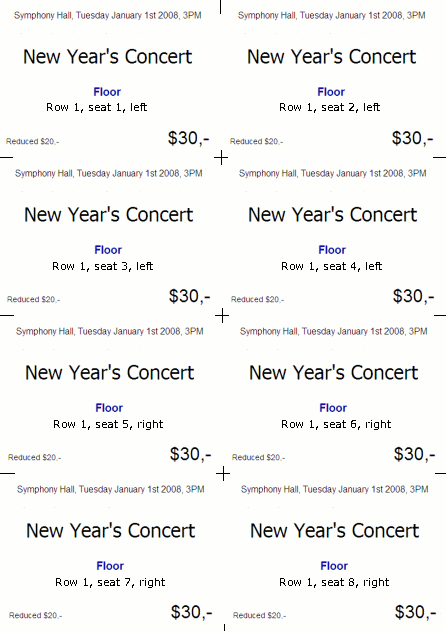This screenshot has width=446, height=631.
Task: Select the 'Row 1, seat 6, right' text
Action: coord(336,424)
